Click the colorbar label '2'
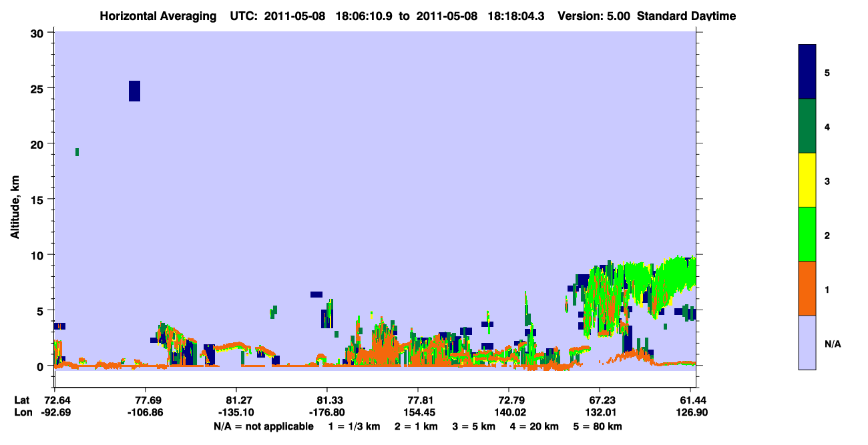Image resolution: width=868 pixels, height=445 pixels. pyautogui.click(x=827, y=234)
